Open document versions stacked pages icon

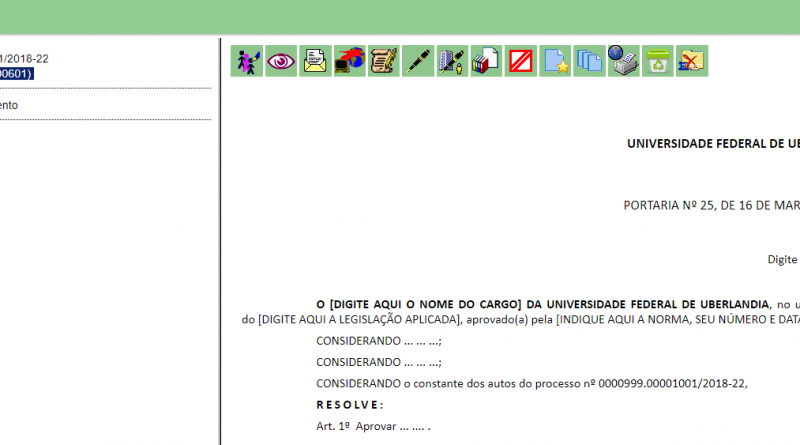pyautogui.click(x=589, y=61)
